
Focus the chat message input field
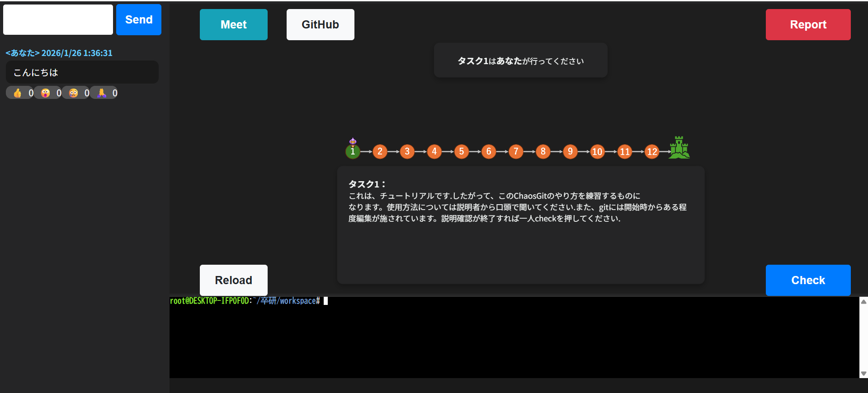[58, 19]
